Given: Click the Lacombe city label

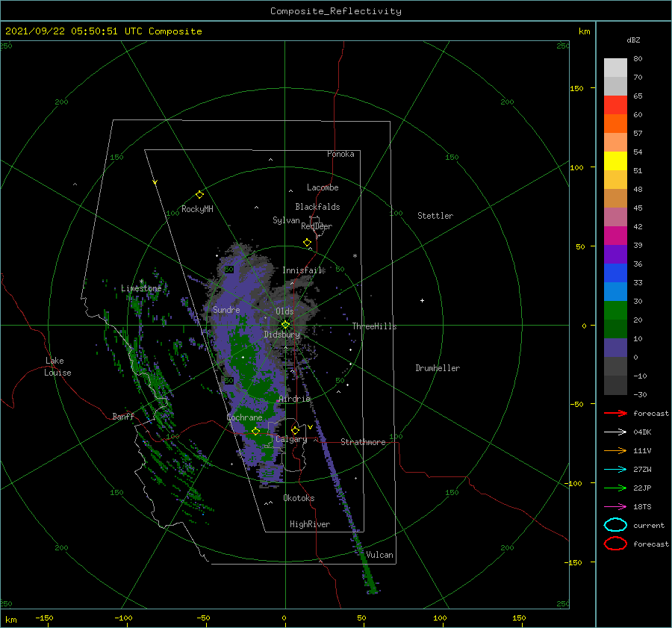Looking at the screenshot, I should tap(323, 187).
